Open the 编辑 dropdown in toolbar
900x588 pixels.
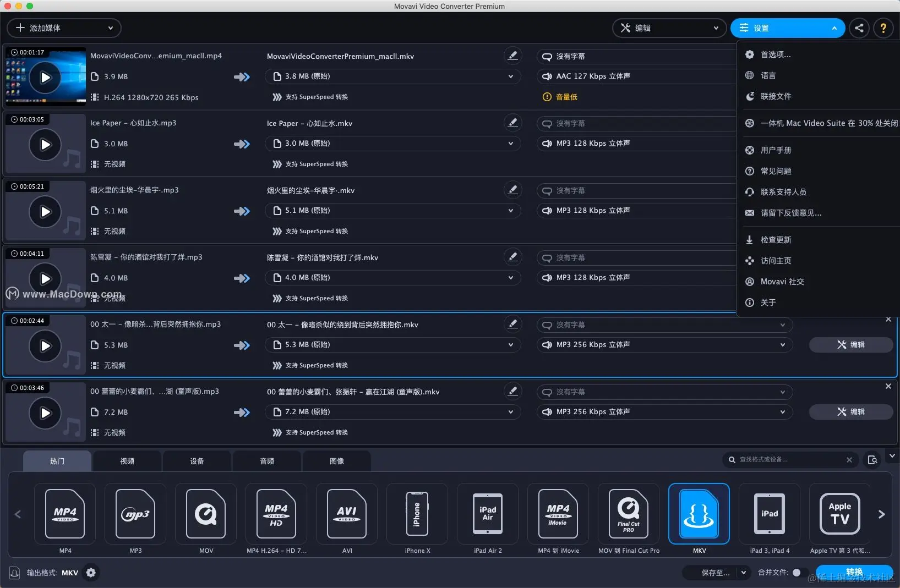pos(669,28)
